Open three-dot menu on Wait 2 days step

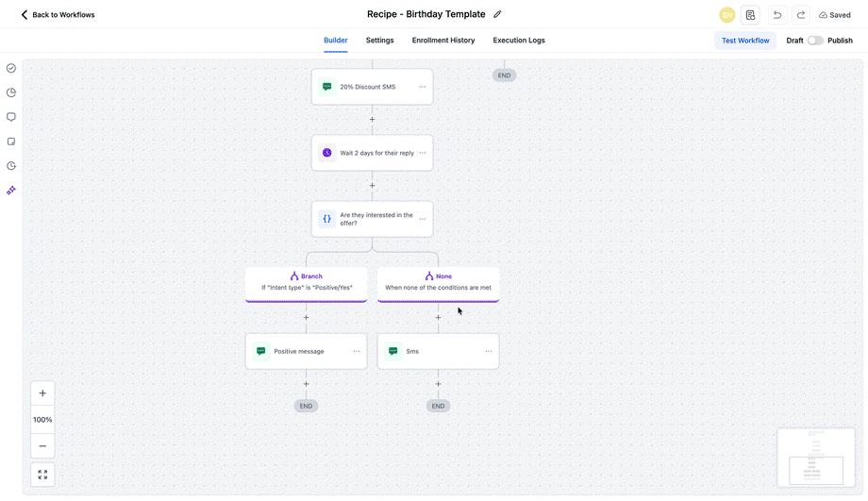tap(423, 153)
